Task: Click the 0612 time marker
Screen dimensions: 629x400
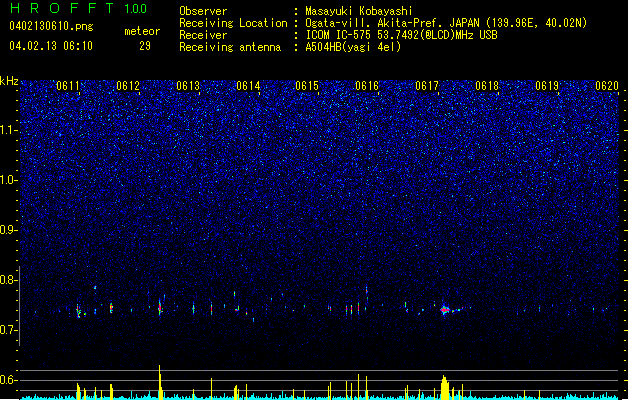Action: (128, 86)
